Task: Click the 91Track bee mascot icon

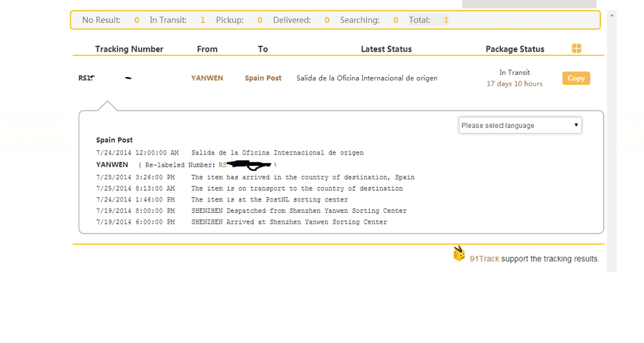Action: click(459, 253)
